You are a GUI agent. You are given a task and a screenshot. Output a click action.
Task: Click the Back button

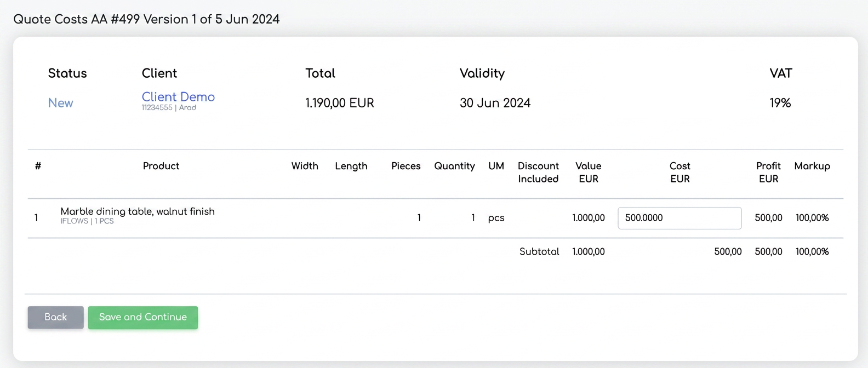pyautogui.click(x=55, y=317)
